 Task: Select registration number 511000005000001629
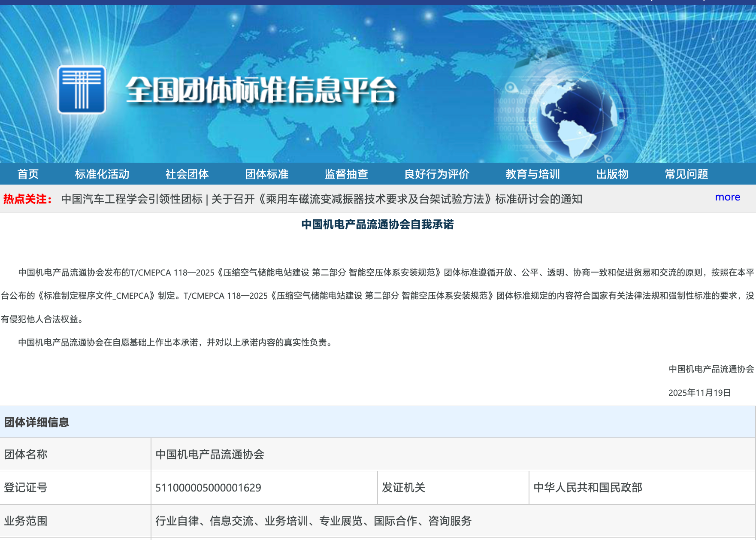coord(208,488)
